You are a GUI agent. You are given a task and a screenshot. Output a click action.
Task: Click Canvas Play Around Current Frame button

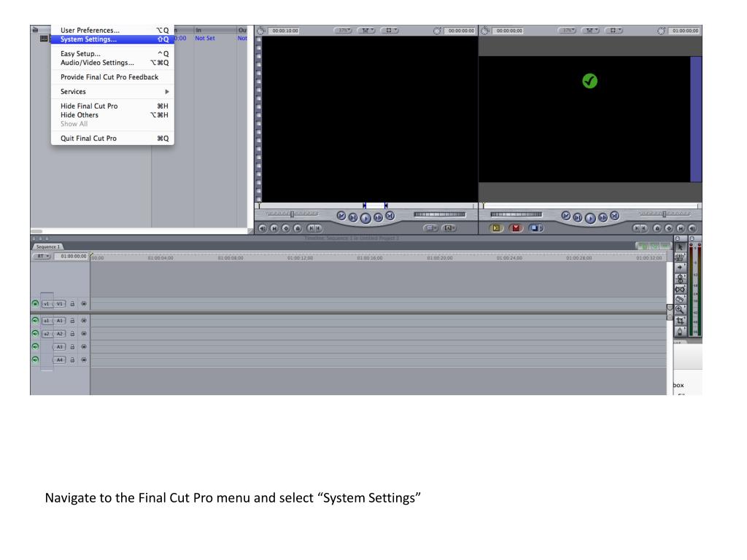[603, 217]
